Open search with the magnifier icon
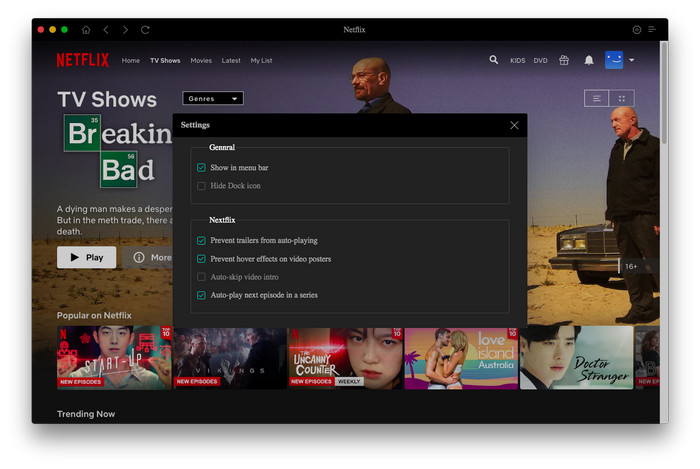Viewport: 700px width, 469px height. pyautogui.click(x=493, y=60)
